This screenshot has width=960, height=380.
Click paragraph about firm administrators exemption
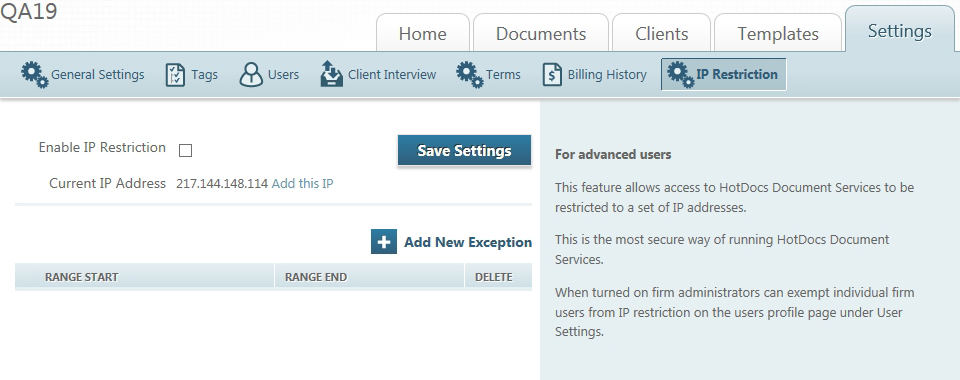click(x=735, y=312)
